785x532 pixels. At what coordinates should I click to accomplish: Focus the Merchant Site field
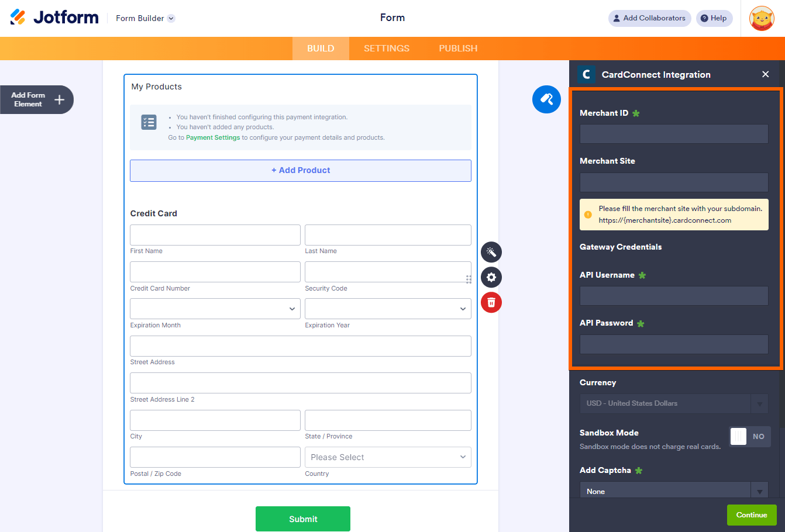pyautogui.click(x=674, y=182)
